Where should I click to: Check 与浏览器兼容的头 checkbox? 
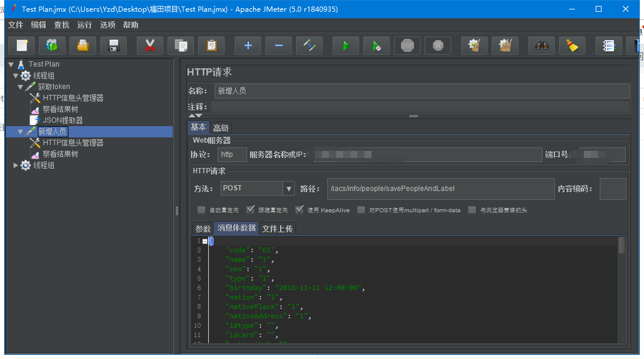[472, 210]
